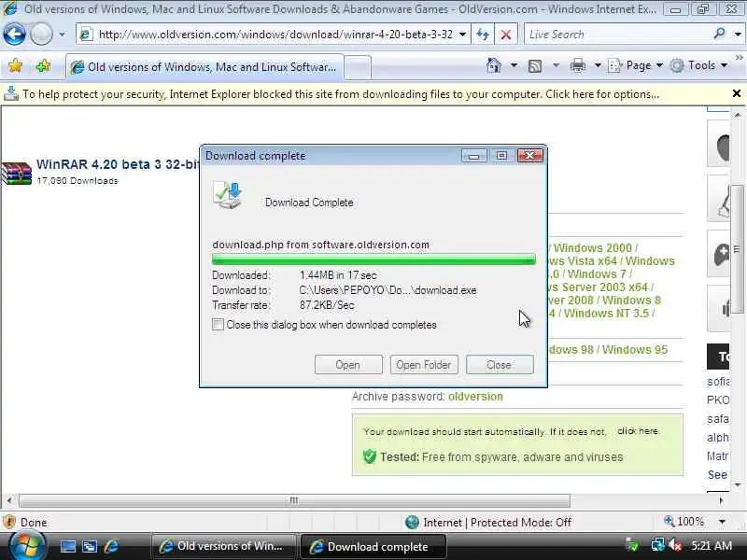Open Favorites Center star icon

(15, 65)
